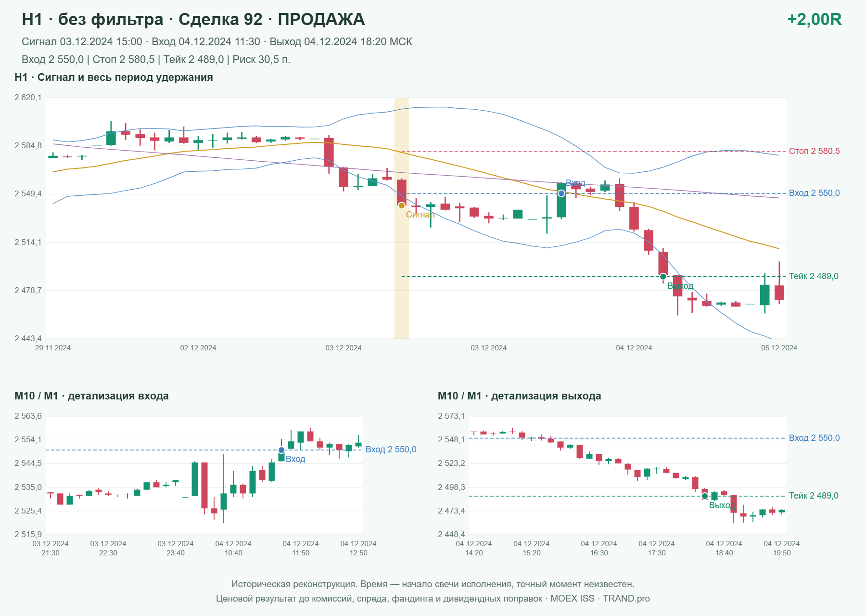866x616 pixels.
Task: Click the 'Риск 30,5 п.' parameters line
Action: point(156,60)
